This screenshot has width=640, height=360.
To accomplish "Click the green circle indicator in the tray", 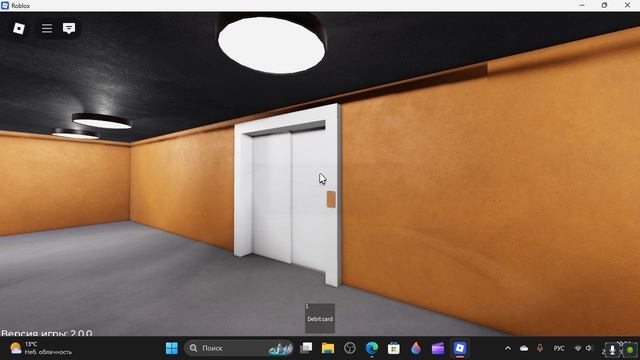I will pyautogui.click(x=630, y=350).
